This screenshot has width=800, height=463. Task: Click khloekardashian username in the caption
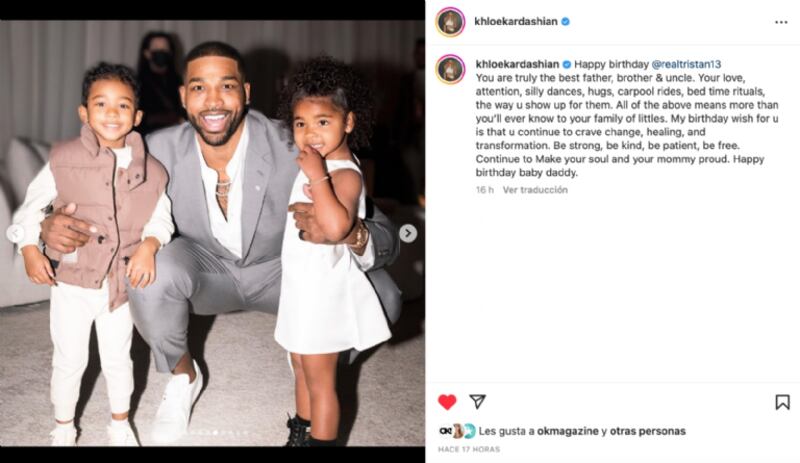(517, 64)
